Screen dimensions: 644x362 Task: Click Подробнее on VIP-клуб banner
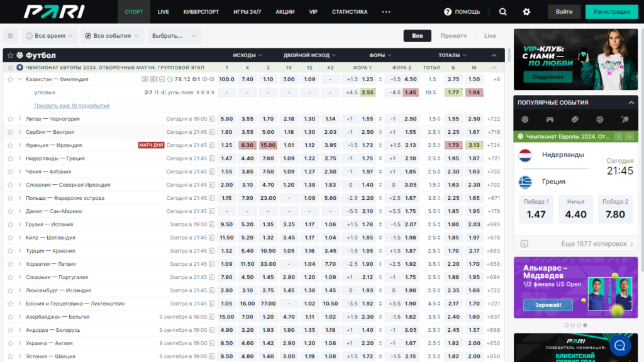548,77
